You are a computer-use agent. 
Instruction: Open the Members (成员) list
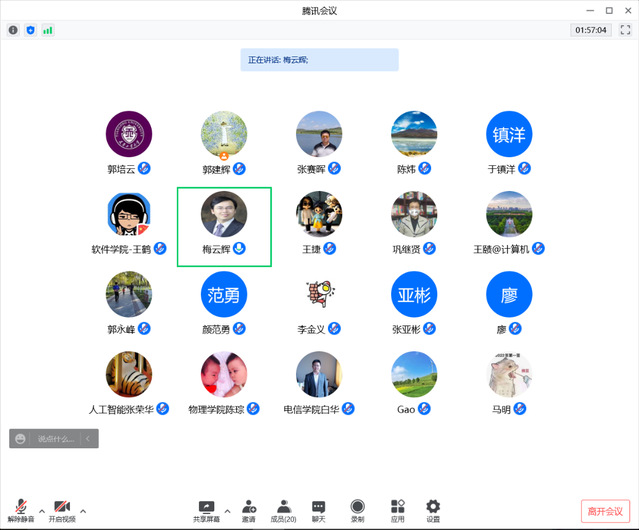point(283,510)
